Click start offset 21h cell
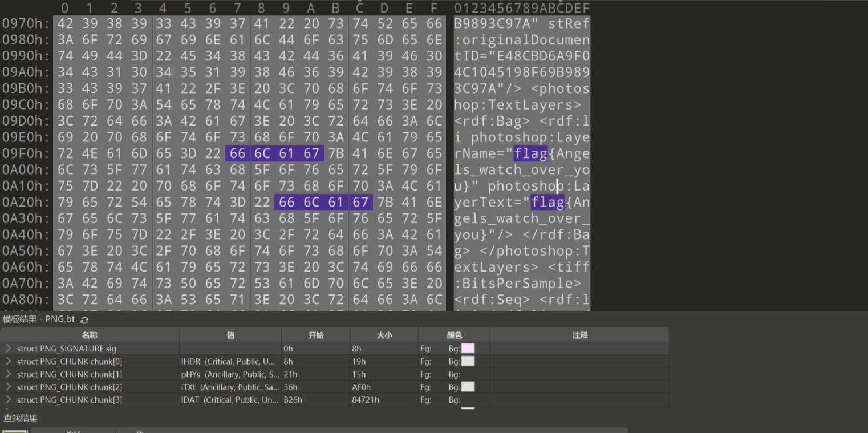 click(x=316, y=374)
